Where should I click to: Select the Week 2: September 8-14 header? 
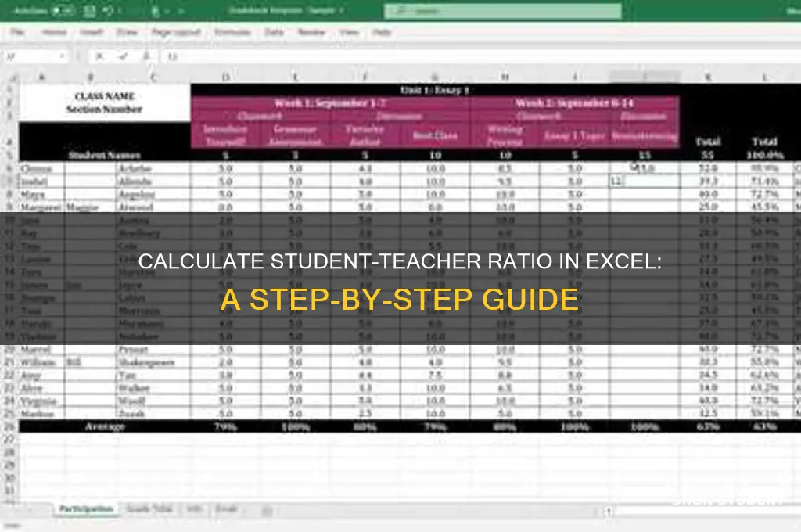tap(575, 103)
